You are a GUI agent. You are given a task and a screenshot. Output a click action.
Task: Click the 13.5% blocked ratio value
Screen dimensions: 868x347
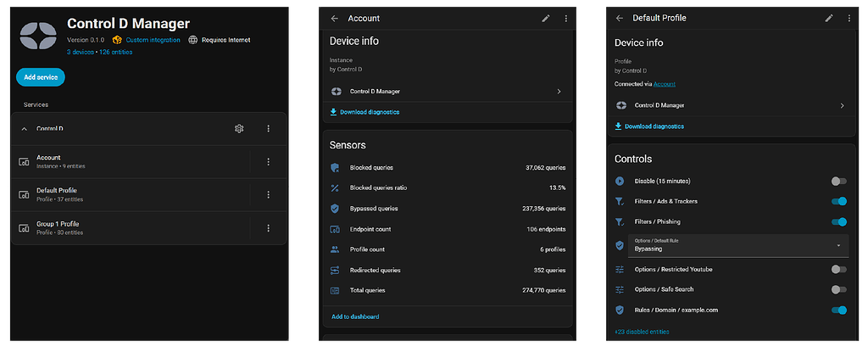558,187
